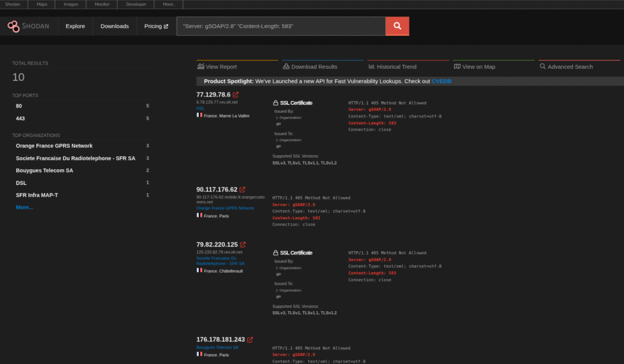Open IP address 176.178.181.243 result
Viewport: 624px width, 364px height.
(x=221, y=340)
